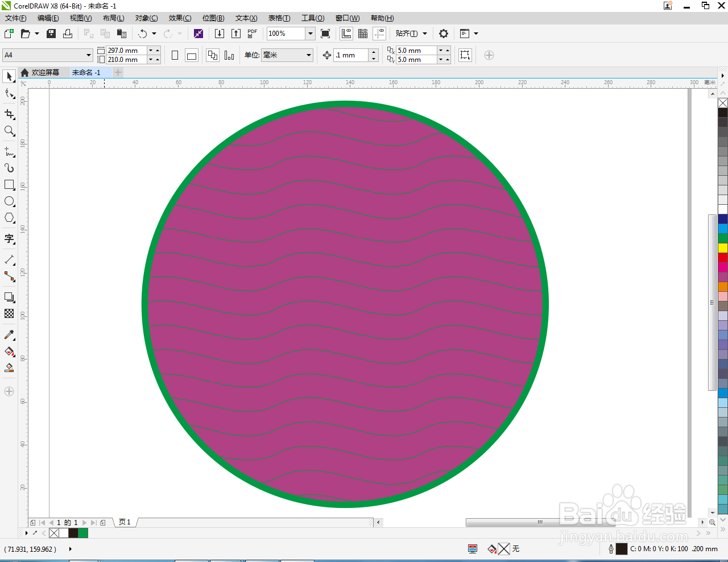
Task: Select the Smart Fill tool
Action: 9,368
